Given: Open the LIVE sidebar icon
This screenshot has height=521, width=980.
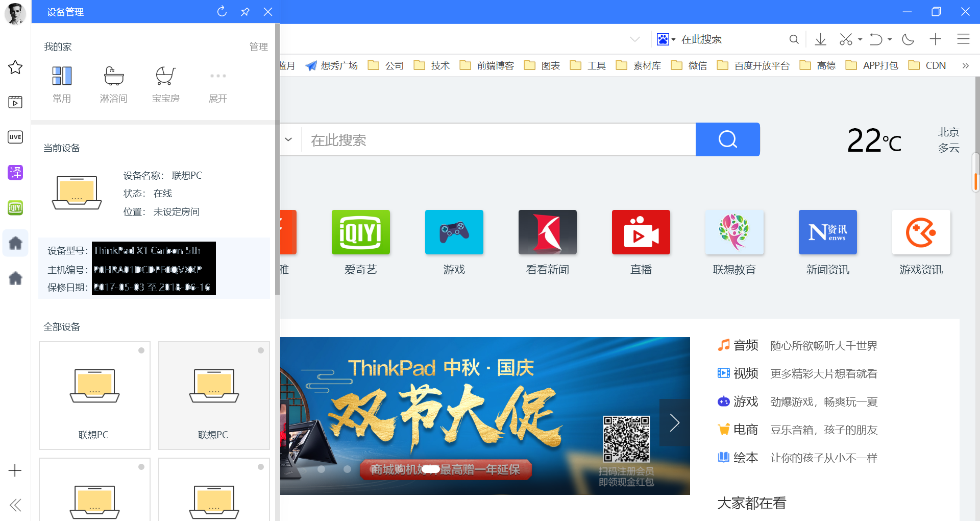Looking at the screenshot, I should pyautogui.click(x=15, y=137).
